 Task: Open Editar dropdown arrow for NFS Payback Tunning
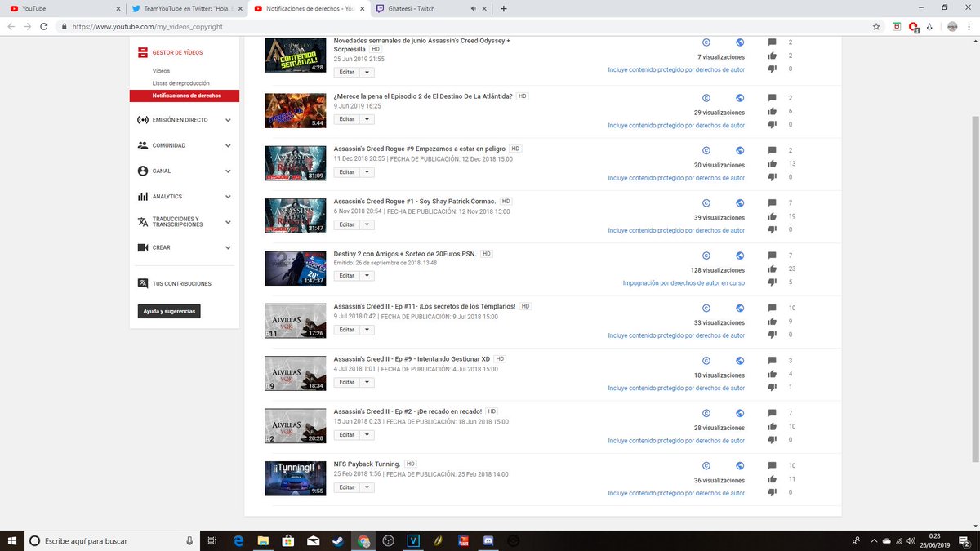coord(367,487)
